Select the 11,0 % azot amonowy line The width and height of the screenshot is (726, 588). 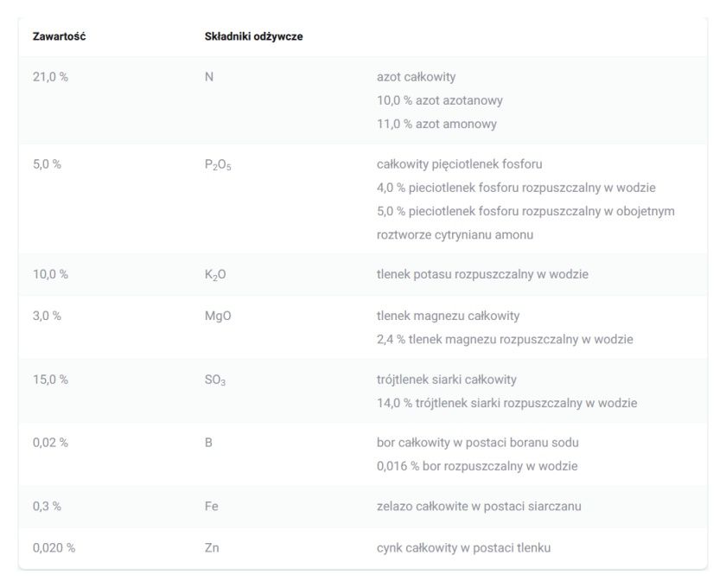pyautogui.click(x=436, y=125)
